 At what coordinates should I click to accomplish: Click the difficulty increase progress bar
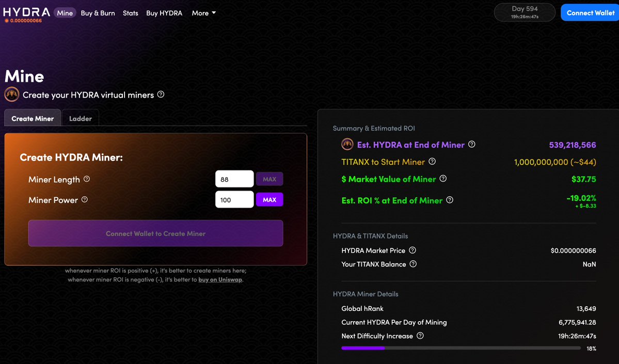(461, 348)
